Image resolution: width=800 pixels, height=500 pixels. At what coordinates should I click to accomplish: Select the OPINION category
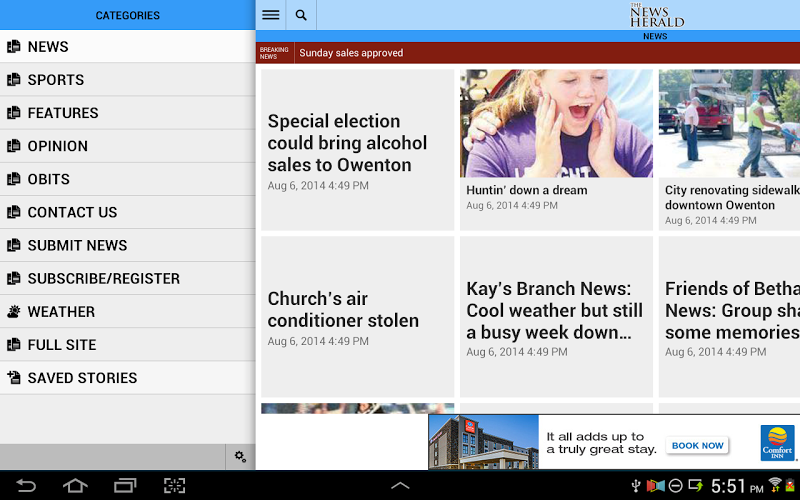pos(128,146)
